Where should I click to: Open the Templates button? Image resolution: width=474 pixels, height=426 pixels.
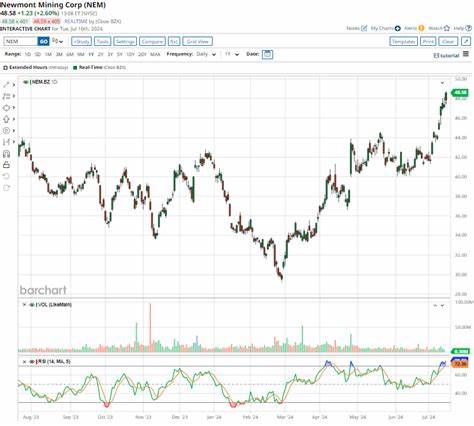[403, 41]
